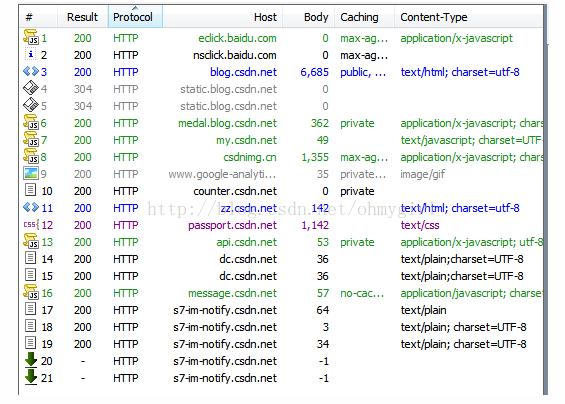Select the api.csdn.net host entry
Image resolution: width=565 pixels, height=404 pixels.
click(x=246, y=242)
